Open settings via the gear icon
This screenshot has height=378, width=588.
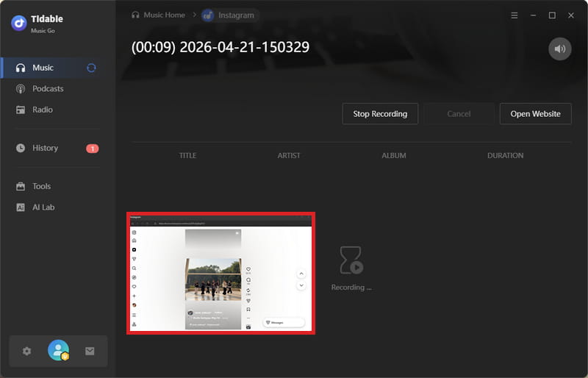(26, 352)
